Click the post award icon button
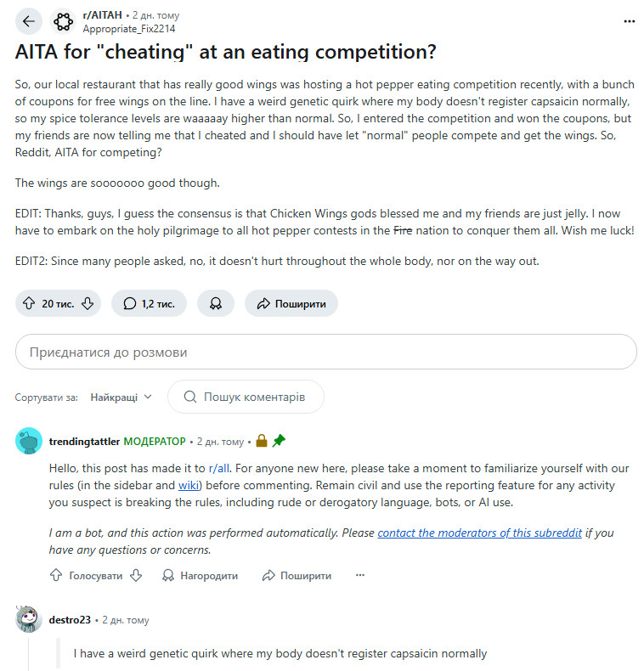 [x=216, y=303]
